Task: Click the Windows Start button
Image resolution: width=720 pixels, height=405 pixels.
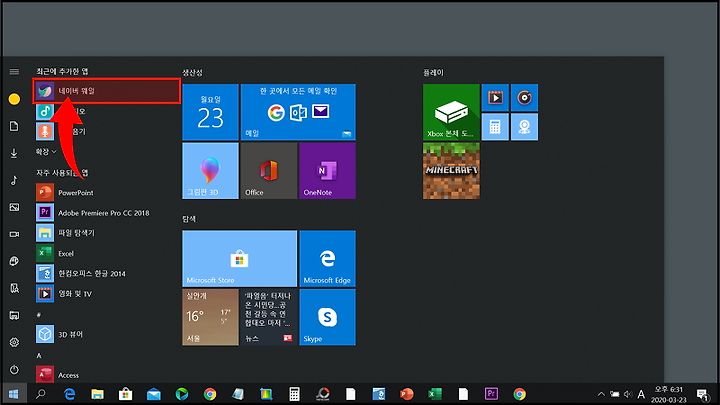Action: [13, 394]
